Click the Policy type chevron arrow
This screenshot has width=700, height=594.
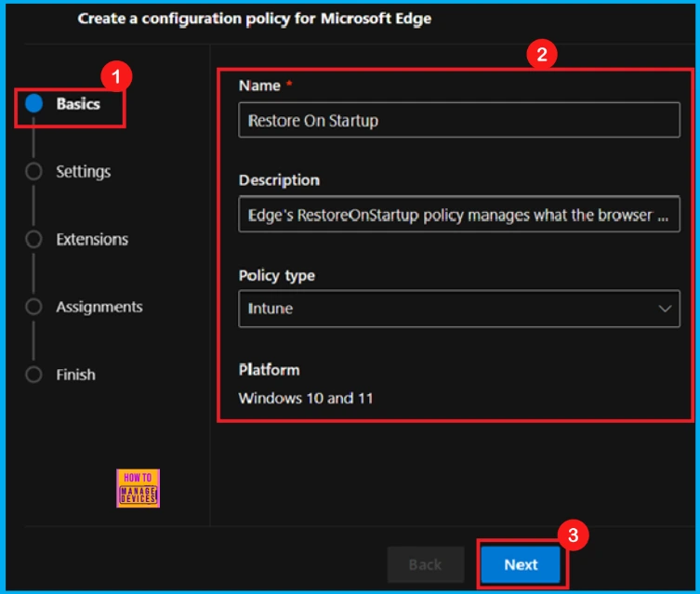(x=665, y=309)
